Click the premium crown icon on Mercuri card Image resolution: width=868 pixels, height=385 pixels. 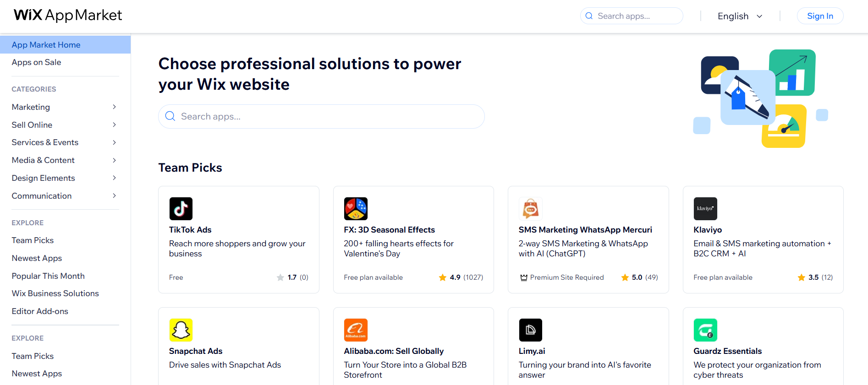(x=524, y=277)
